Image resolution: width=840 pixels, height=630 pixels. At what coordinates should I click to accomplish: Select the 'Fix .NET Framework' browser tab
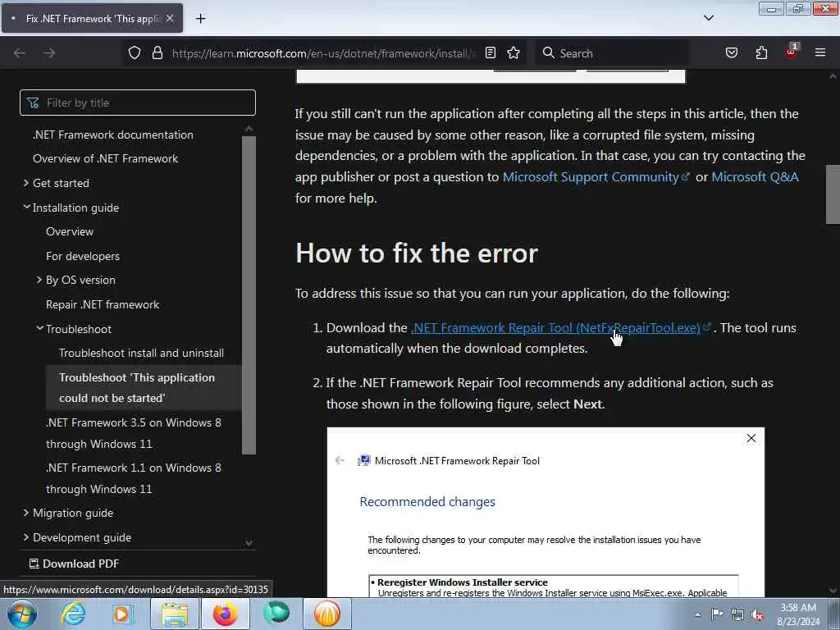click(92, 18)
